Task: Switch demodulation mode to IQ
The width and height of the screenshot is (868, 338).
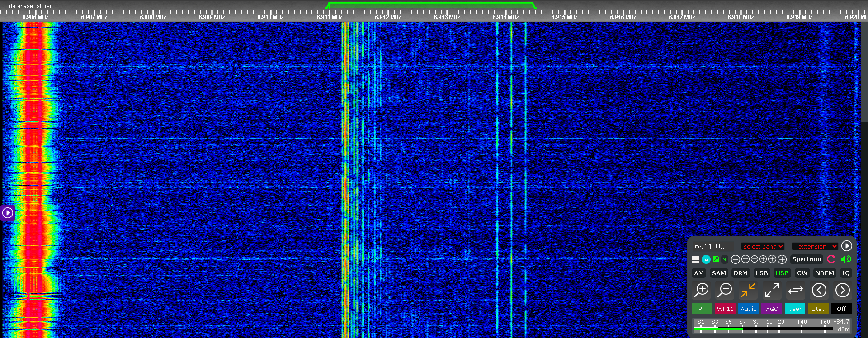Action: (x=845, y=273)
